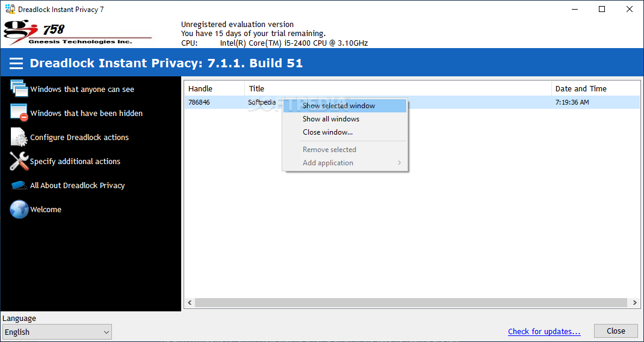Image resolution: width=644 pixels, height=342 pixels.
Task: Open Windows that anyone can see
Action: pos(82,90)
